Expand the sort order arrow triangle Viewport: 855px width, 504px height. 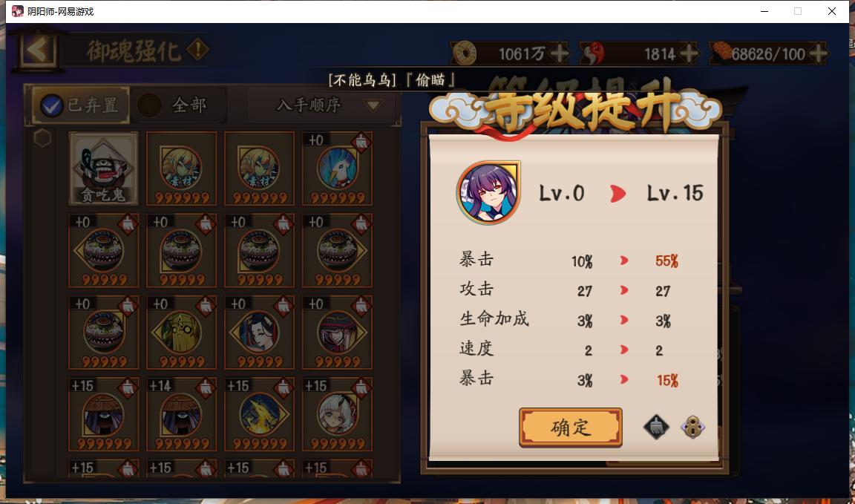click(x=373, y=105)
